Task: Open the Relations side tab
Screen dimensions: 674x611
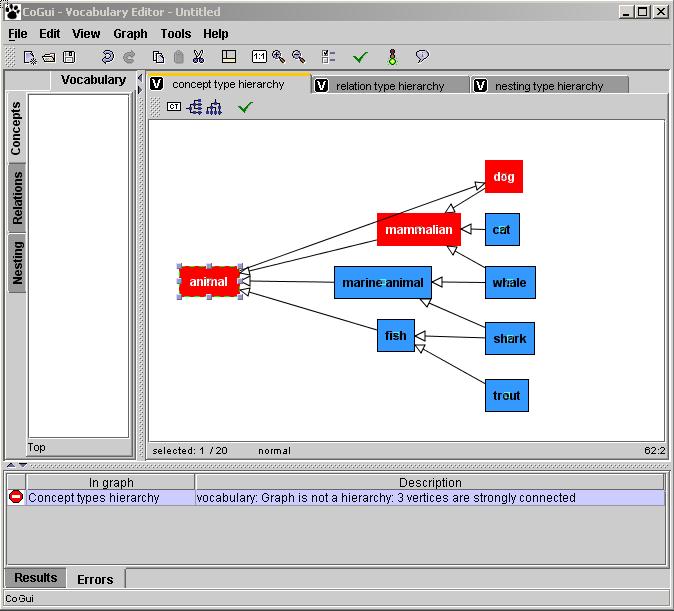Action: (17, 198)
